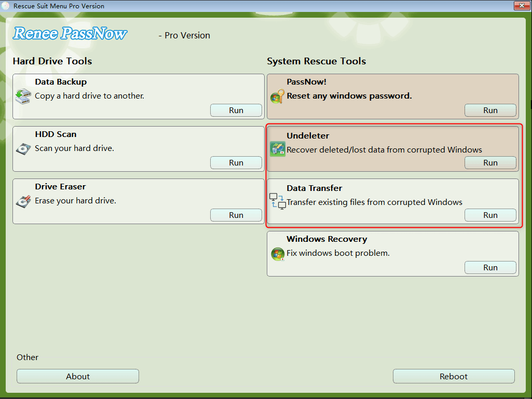Click the Undeleter recovery icon
Screen dimensions: 532x399
pos(278,149)
